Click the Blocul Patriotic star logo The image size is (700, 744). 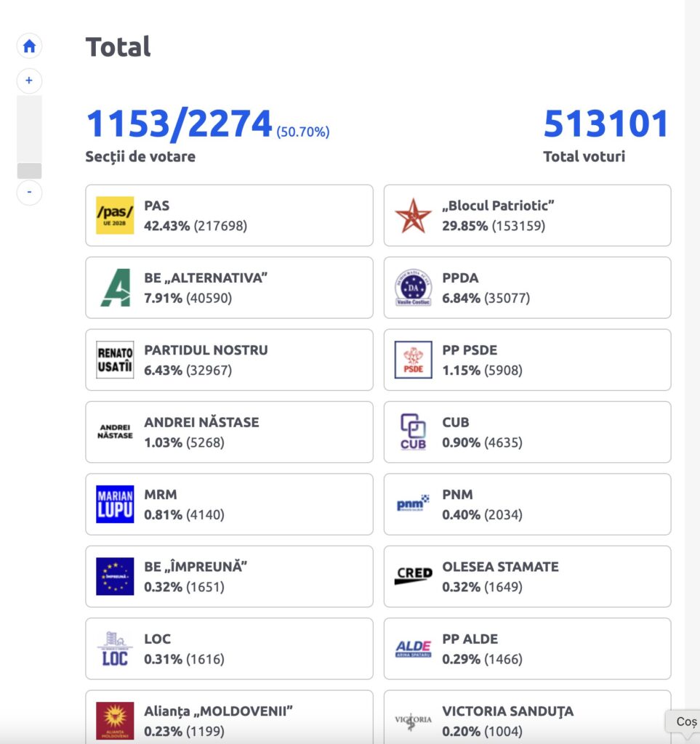pyautogui.click(x=414, y=215)
